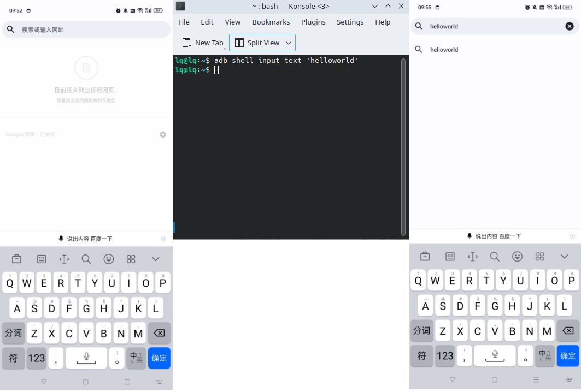The image size is (581, 392).
Task: Tap back triangle in left phone navigation bar
Action: coord(44,382)
